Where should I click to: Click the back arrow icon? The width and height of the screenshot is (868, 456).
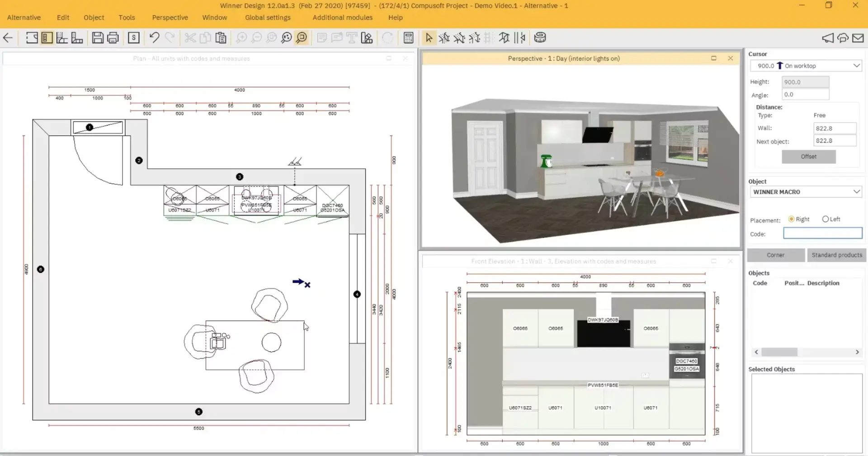[8, 38]
